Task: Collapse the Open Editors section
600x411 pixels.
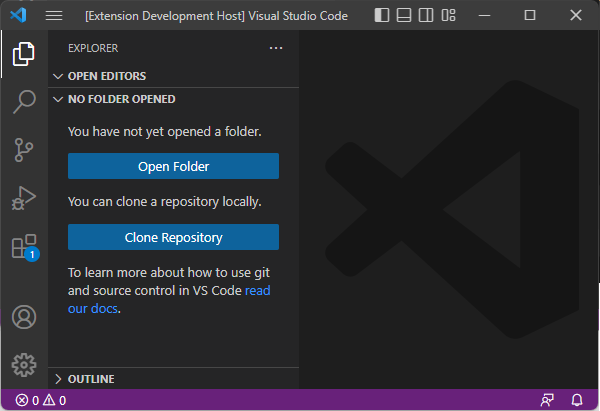Action: tap(174, 76)
